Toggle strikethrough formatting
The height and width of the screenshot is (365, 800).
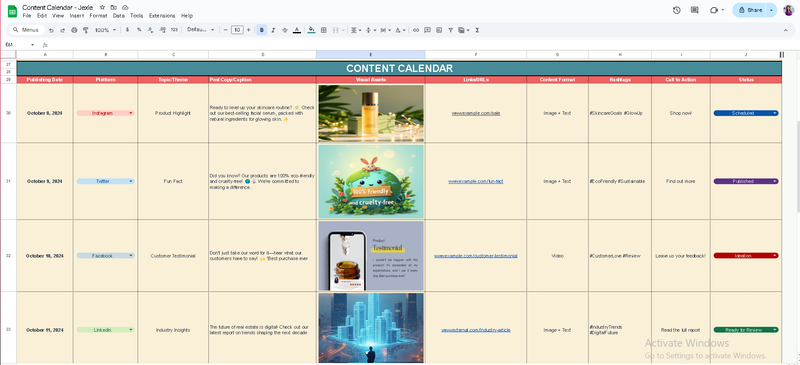(285, 30)
